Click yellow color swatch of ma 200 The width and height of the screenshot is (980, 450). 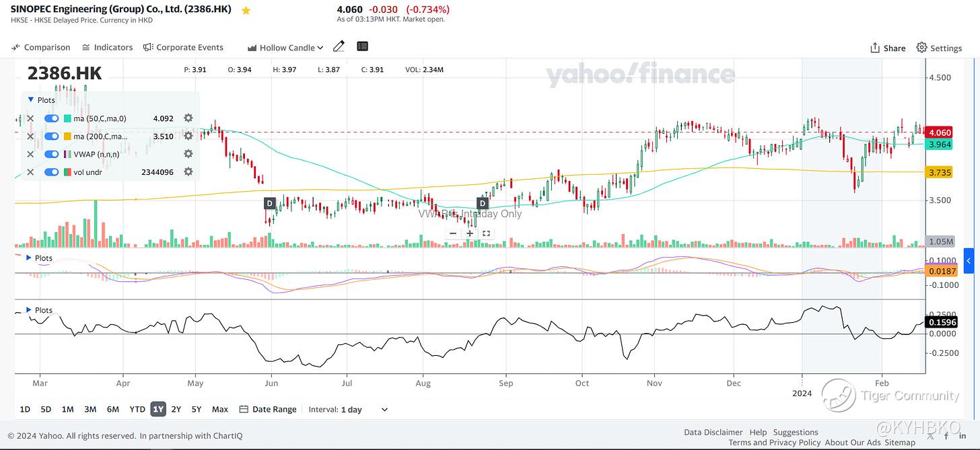pos(67,137)
